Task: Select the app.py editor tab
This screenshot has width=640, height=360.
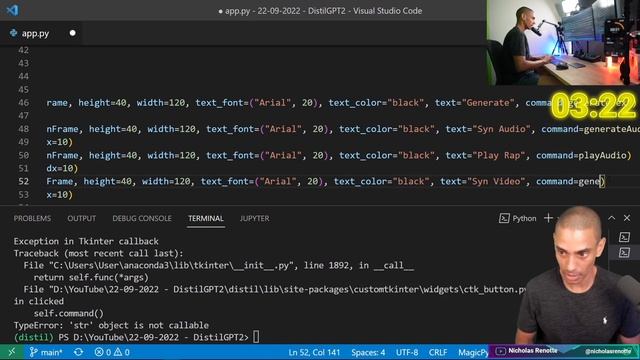Action: click(x=41, y=33)
